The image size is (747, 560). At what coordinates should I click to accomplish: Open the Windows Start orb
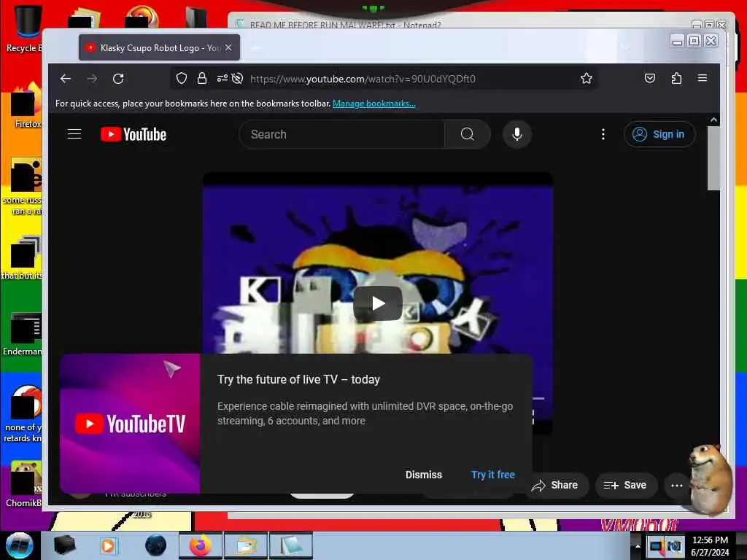coord(20,545)
